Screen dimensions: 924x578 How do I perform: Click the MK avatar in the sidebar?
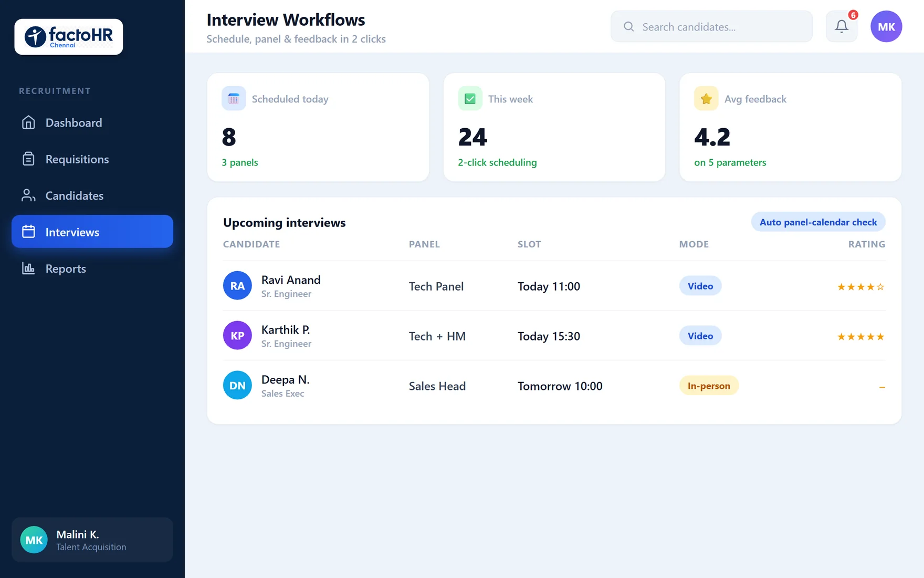click(34, 540)
